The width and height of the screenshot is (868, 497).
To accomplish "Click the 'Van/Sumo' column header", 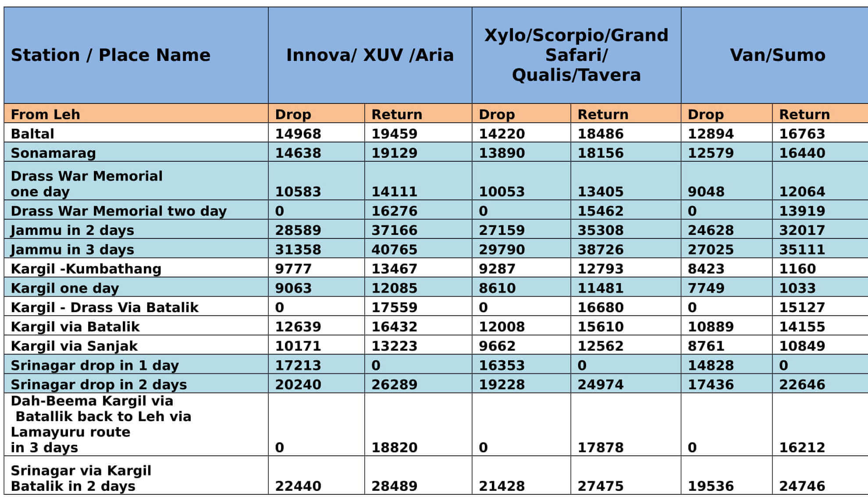I will coord(778,55).
